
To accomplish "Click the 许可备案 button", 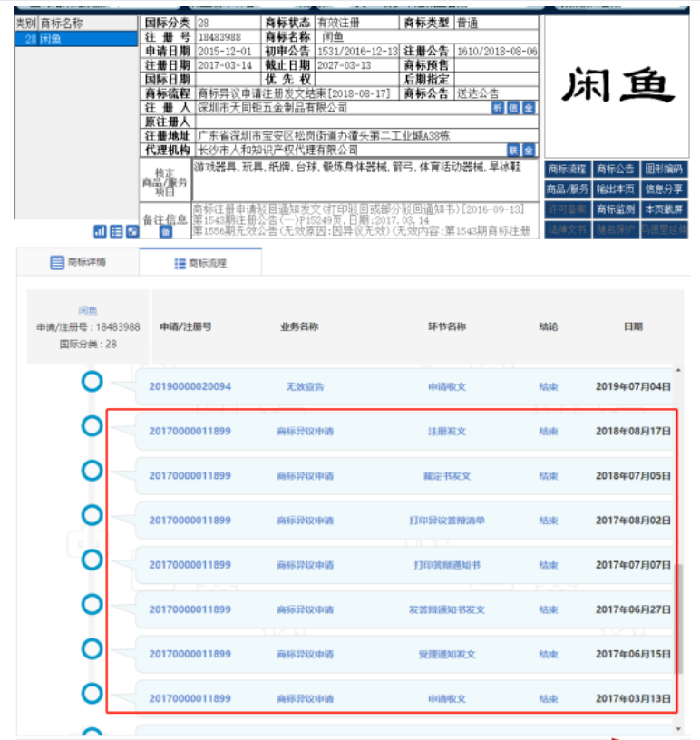I will (x=568, y=209).
